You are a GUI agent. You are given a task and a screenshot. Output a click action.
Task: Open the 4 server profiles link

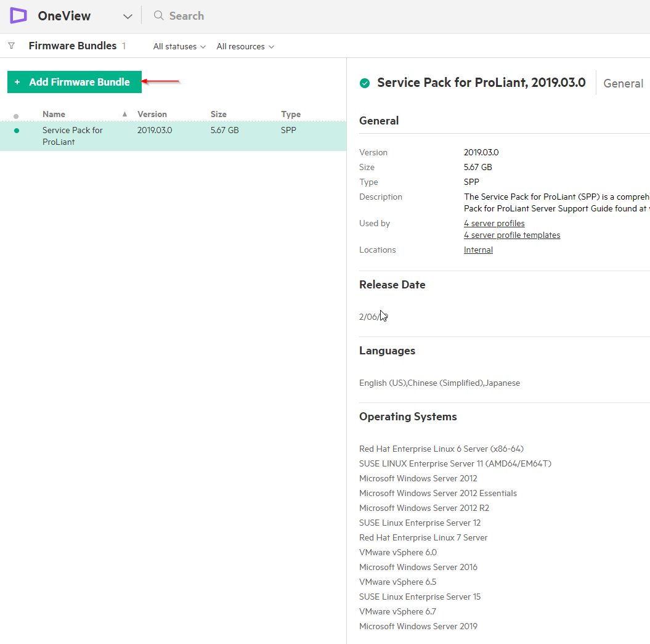pos(494,223)
